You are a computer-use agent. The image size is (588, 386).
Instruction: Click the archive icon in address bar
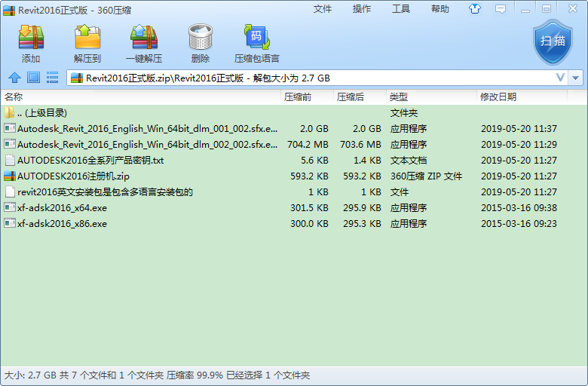[x=77, y=78]
